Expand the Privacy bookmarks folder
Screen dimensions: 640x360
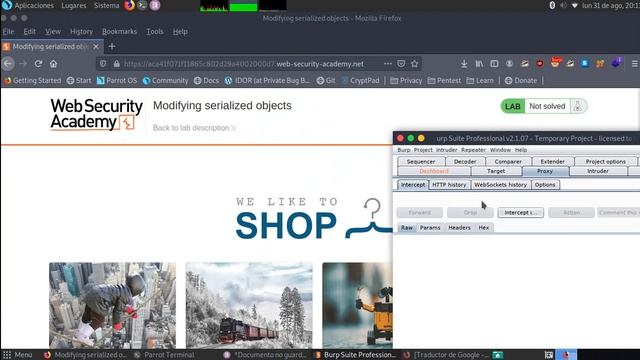406,81
